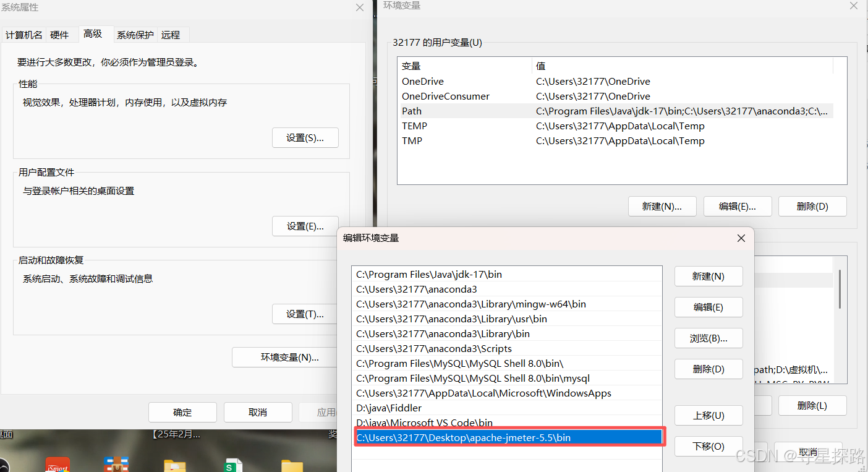Image resolution: width=868 pixels, height=472 pixels.
Task: Select the TEMP user variable row
Action: click(x=615, y=126)
